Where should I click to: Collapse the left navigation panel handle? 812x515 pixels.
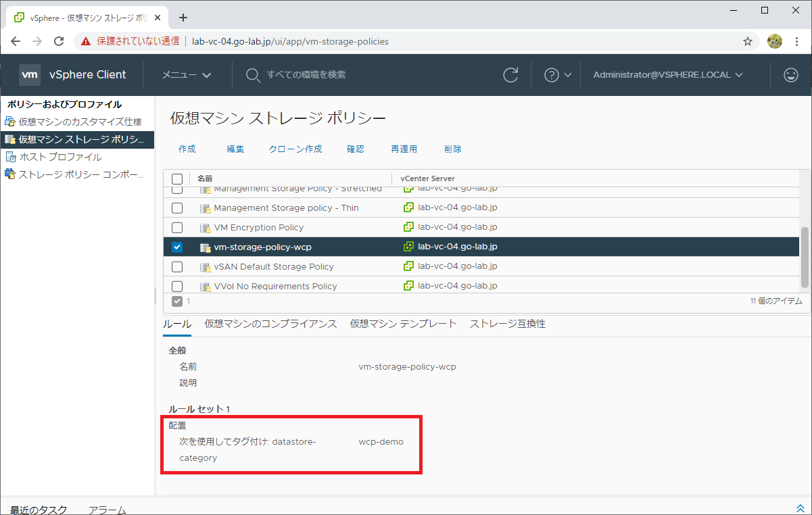[x=155, y=296]
